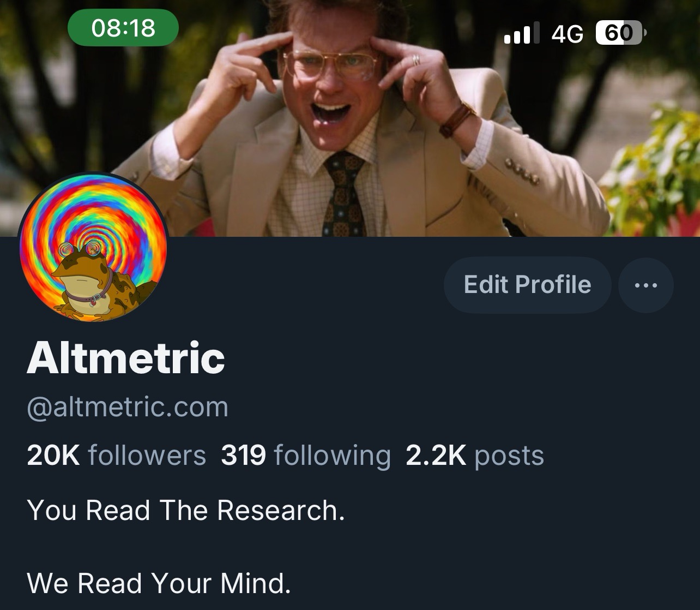Open the 20K followers list
This screenshot has width=700, height=610.
point(116,455)
